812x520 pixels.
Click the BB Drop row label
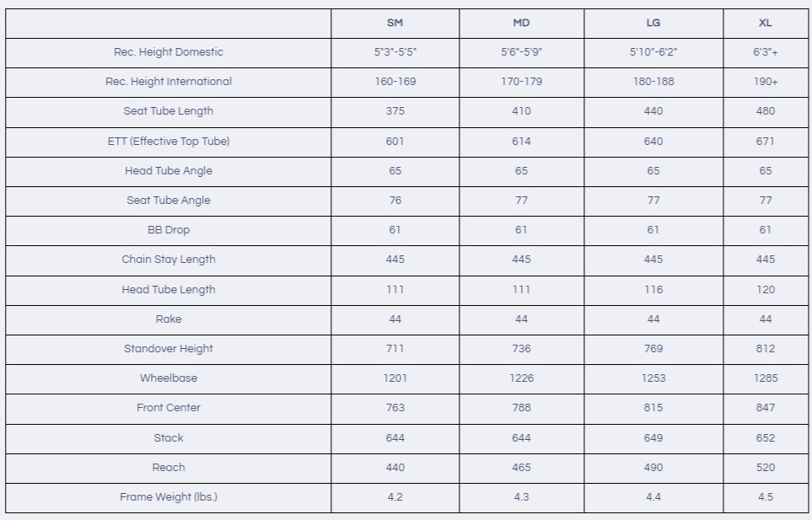click(169, 230)
